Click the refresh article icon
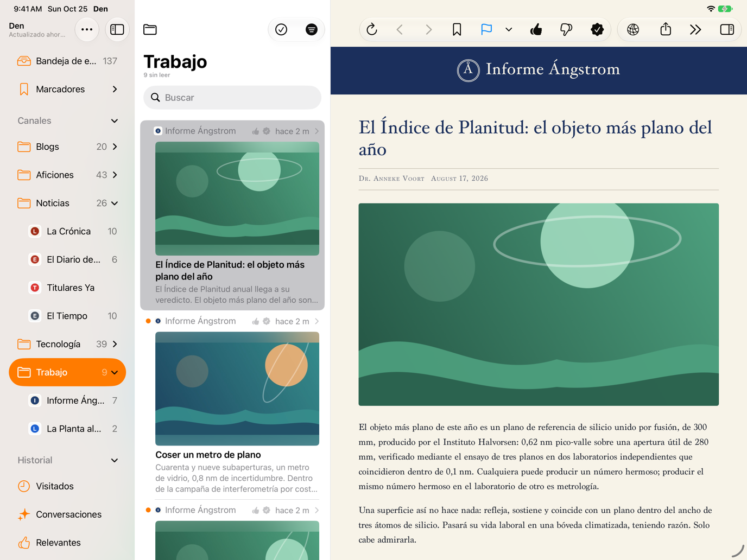The width and height of the screenshot is (747, 560). (372, 29)
